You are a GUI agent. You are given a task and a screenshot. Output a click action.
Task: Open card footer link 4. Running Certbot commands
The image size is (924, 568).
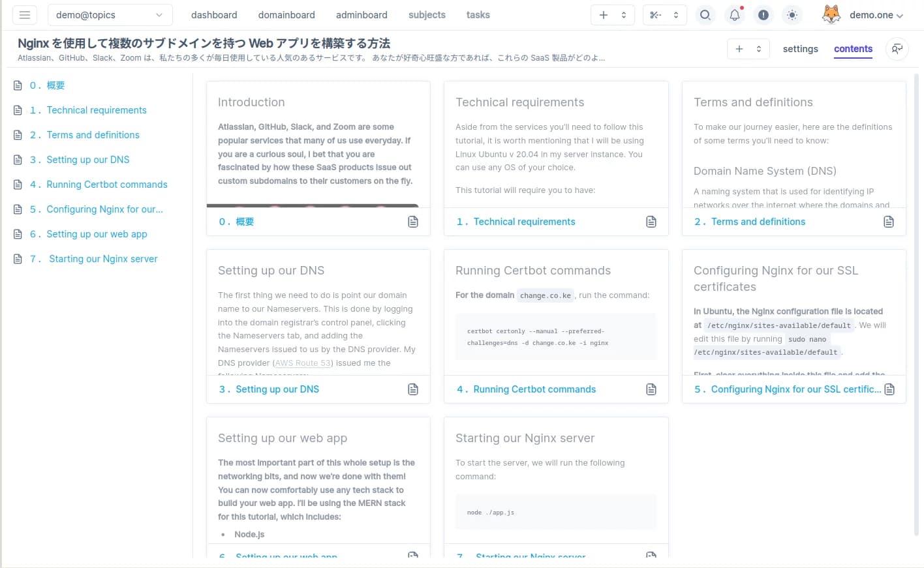tap(526, 389)
